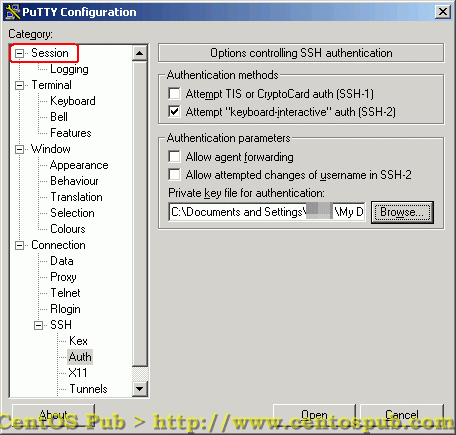456x435 pixels.
Task: Select Window category
Action: [51, 149]
